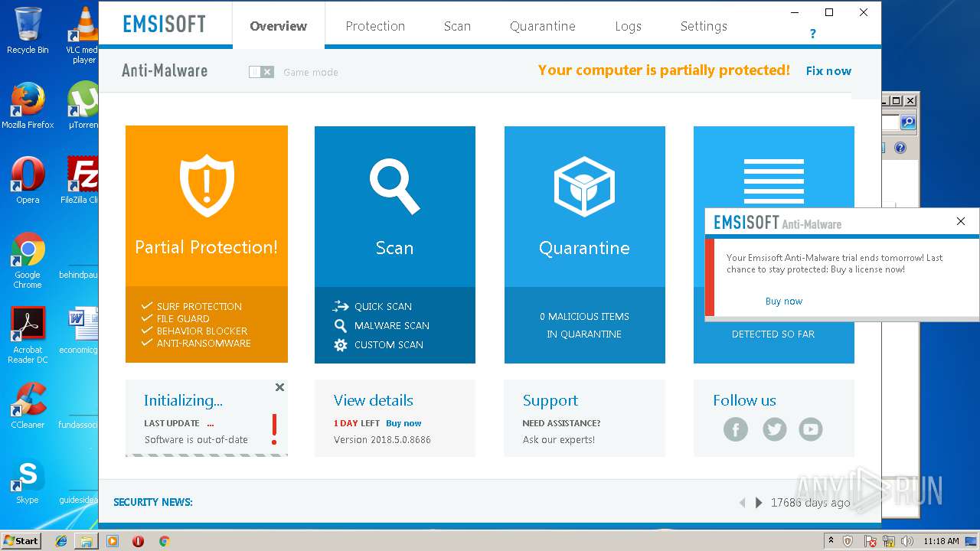Click the volume icon in system tray
This screenshot has width=980, height=551.
[x=907, y=541]
